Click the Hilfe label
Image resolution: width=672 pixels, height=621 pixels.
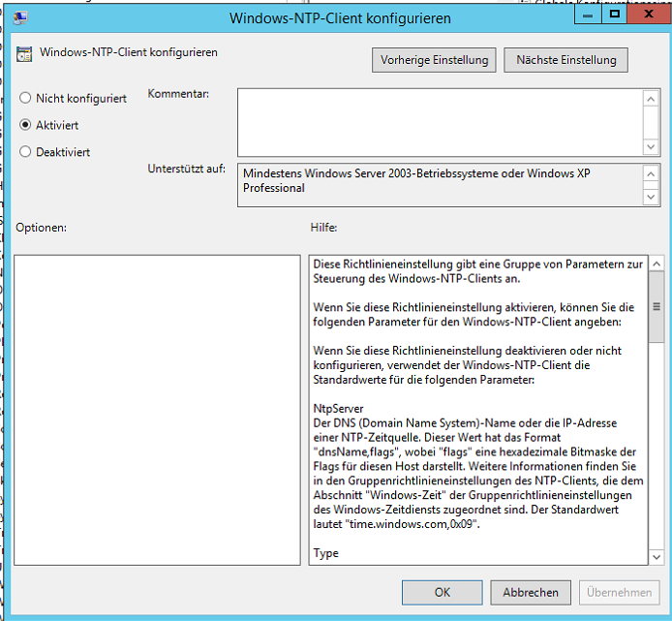pyautogui.click(x=323, y=228)
